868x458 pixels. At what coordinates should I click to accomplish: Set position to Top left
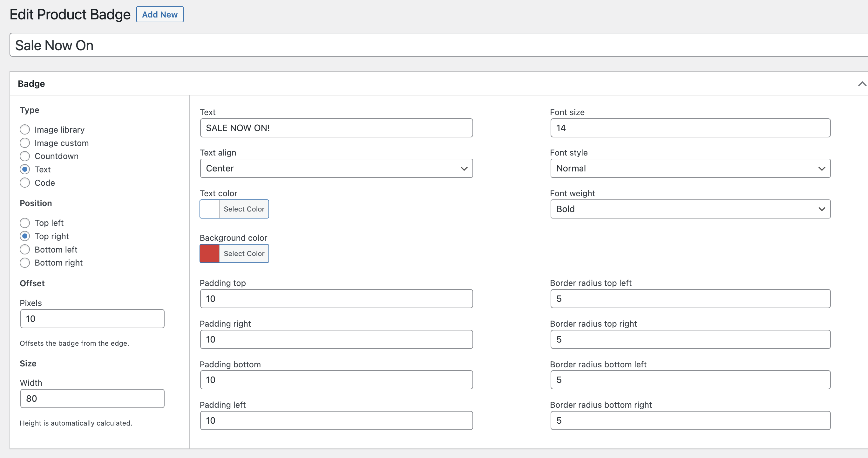pyautogui.click(x=25, y=223)
